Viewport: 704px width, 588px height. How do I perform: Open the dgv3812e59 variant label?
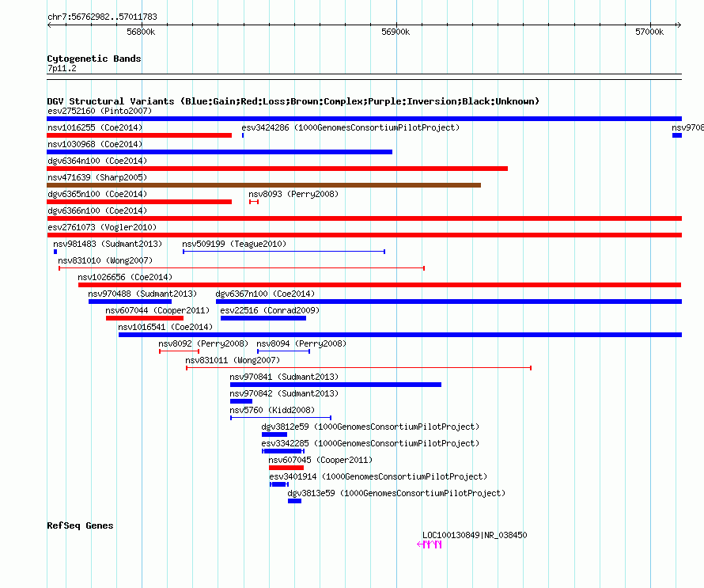tap(370, 427)
